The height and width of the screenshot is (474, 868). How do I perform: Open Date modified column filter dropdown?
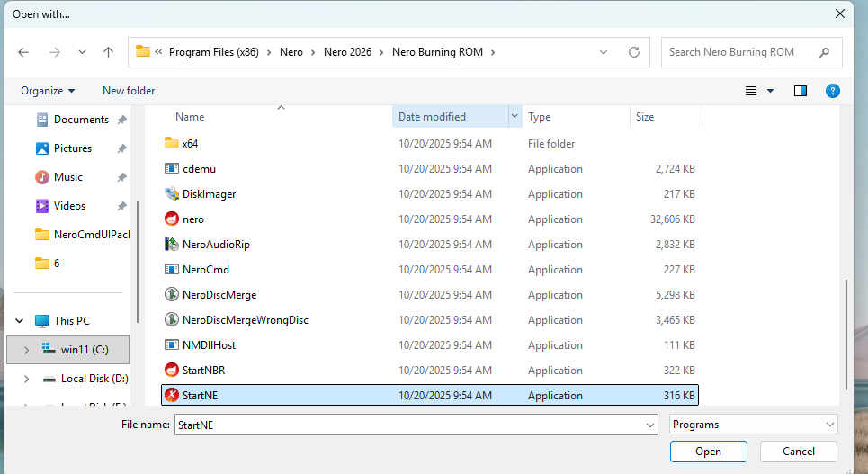point(515,116)
